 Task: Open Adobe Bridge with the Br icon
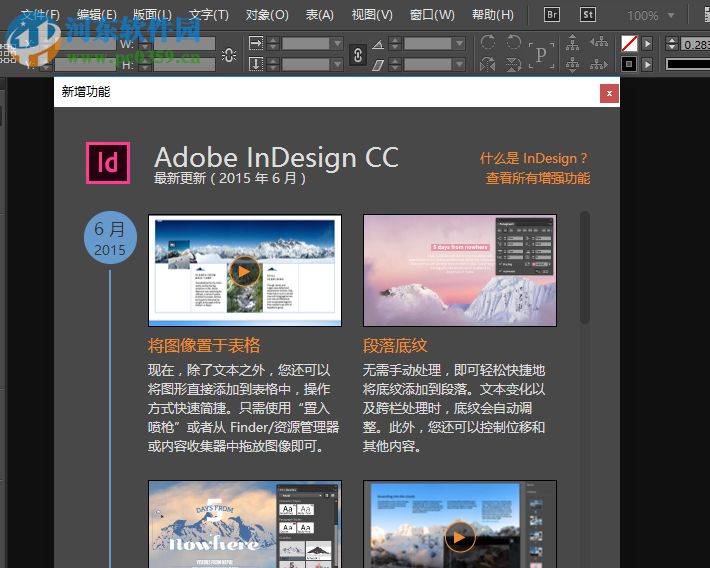(552, 14)
